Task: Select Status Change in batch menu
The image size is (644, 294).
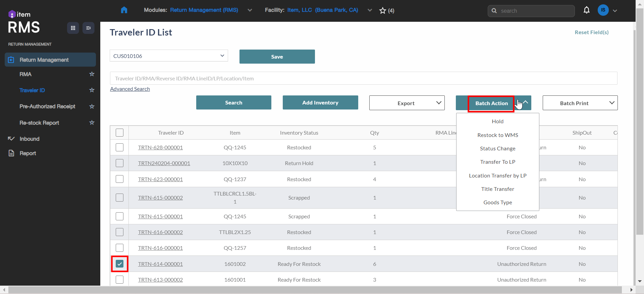Action: [x=497, y=149]
